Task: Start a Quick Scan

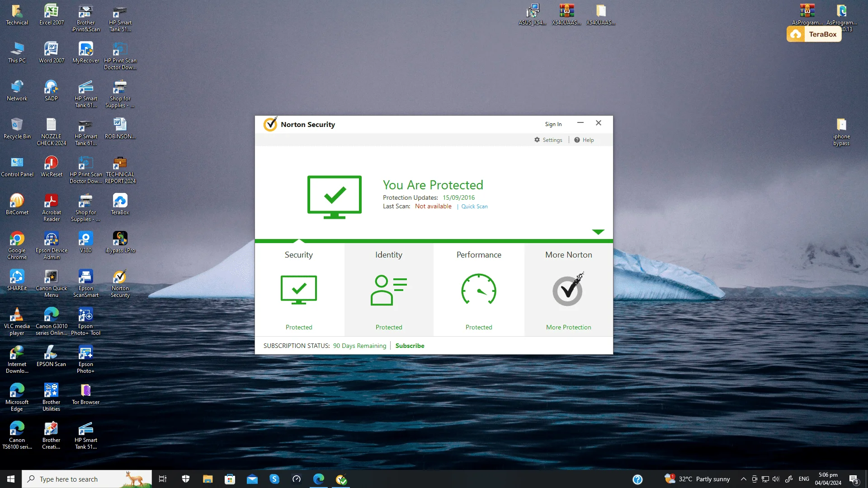Action: pyautogui.click(x=474, y=206)
